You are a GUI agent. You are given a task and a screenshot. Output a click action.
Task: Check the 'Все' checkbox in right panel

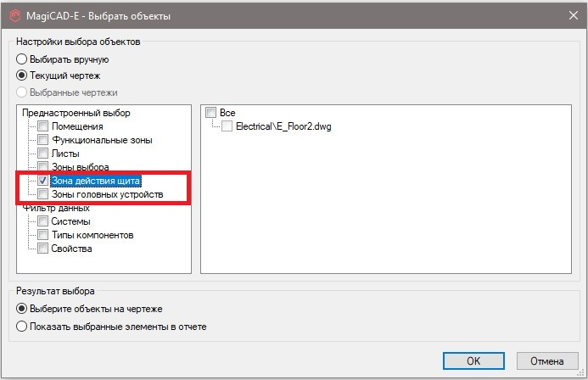tap(211, 112)
